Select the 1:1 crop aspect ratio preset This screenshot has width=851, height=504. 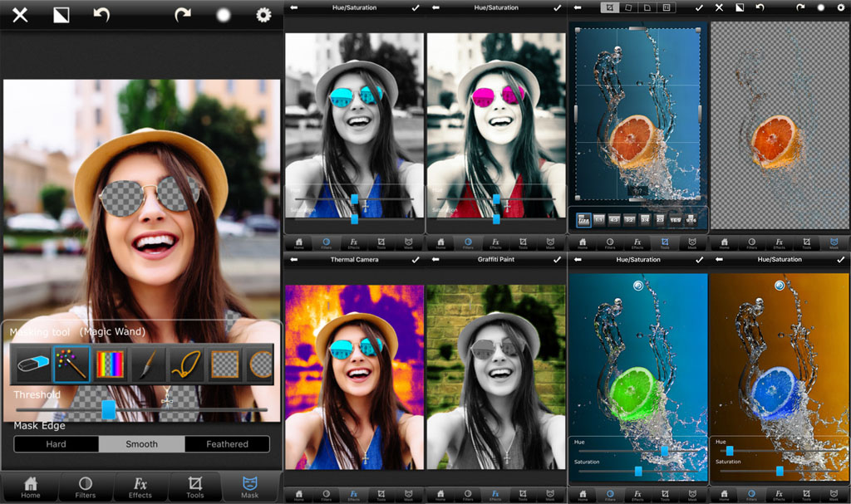point(600,219)
